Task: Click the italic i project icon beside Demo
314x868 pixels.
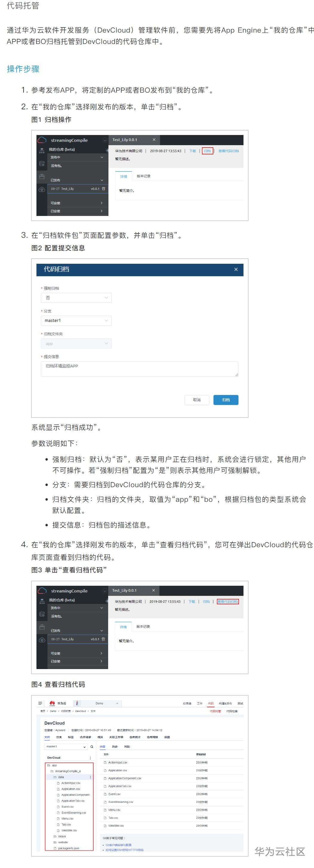Action: click(77, 703)
